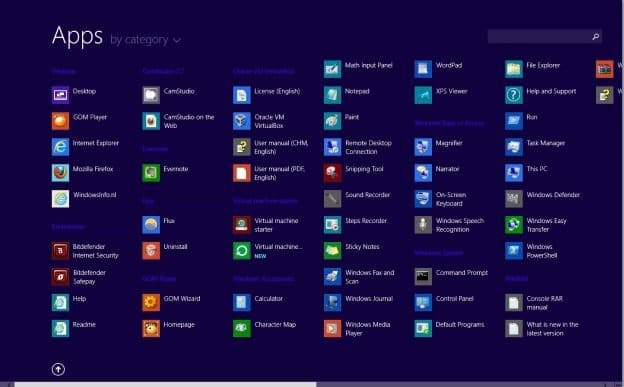624x387 pixels.
Task: Launch Oracle VM VirtualBox
Action: pyautogui.click(x=259, y=121)
